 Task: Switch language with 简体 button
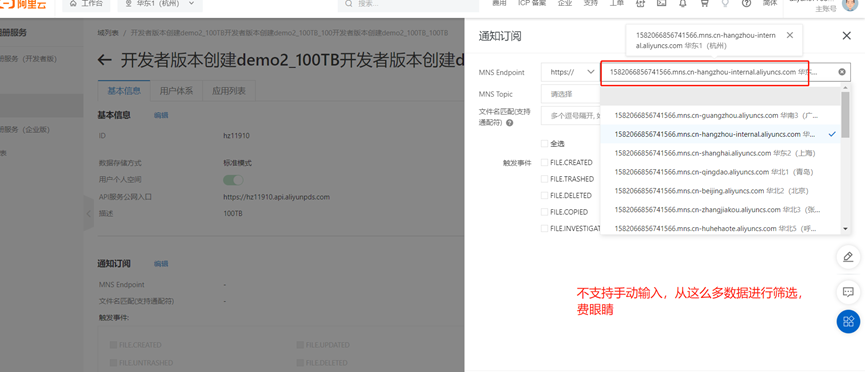770,3
